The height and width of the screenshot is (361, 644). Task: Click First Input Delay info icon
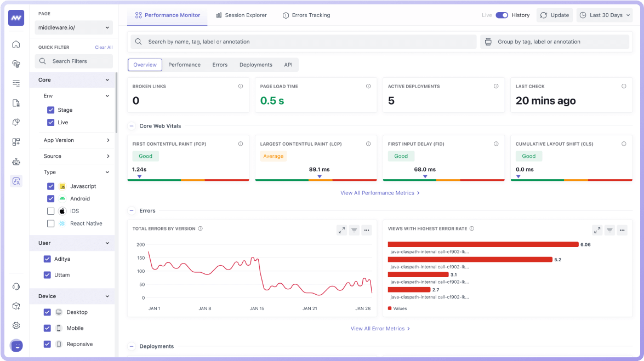click(496, 144)
